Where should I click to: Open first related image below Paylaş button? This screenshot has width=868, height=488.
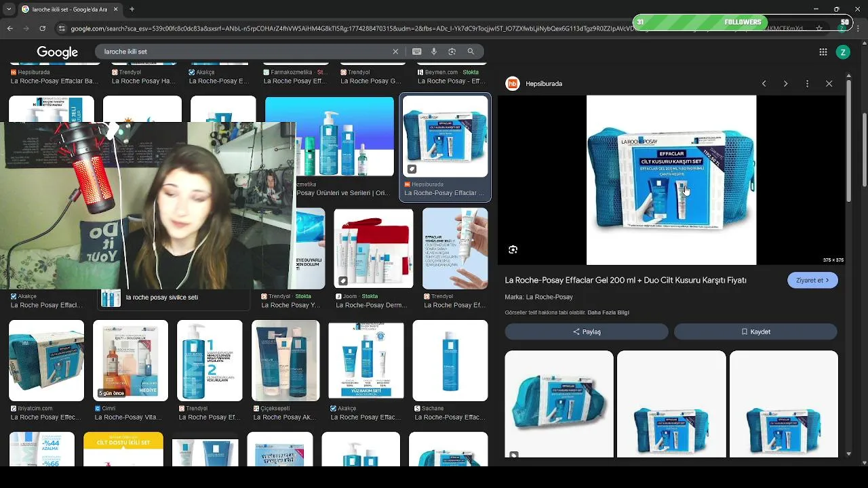pyautogui.click(x=559, y=404)
